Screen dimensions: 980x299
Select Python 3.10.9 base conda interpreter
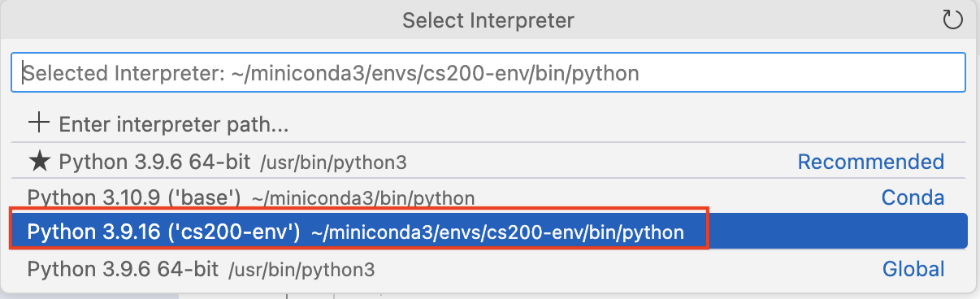point(488,197)
